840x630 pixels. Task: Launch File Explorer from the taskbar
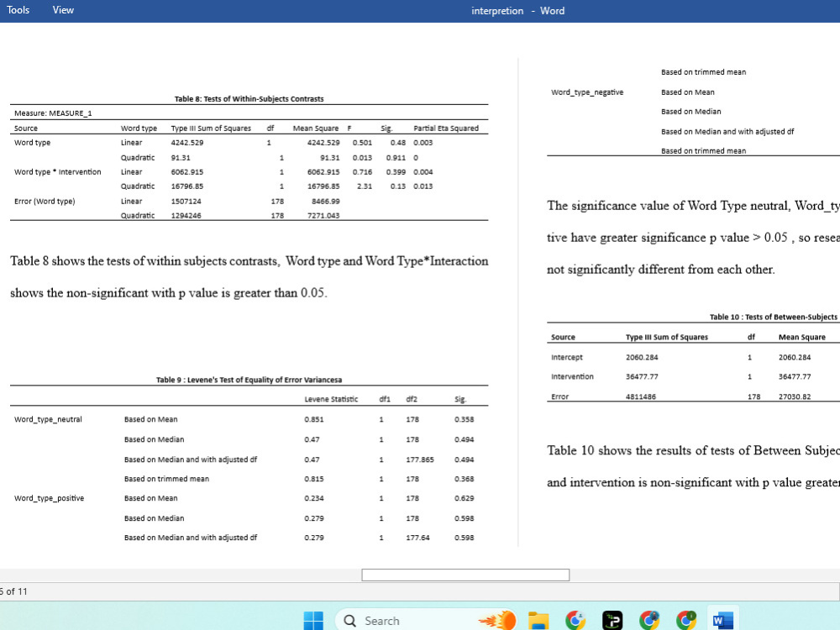point(538,620)
